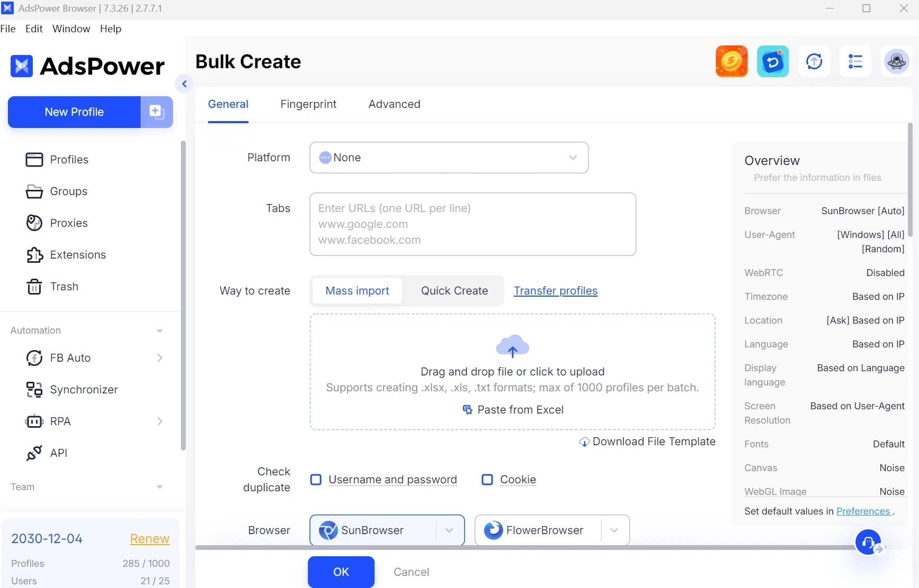Open the teal messaging icon in header
Image resolution: width=919 pixels, height=588 pixels.
click(772, 61)
